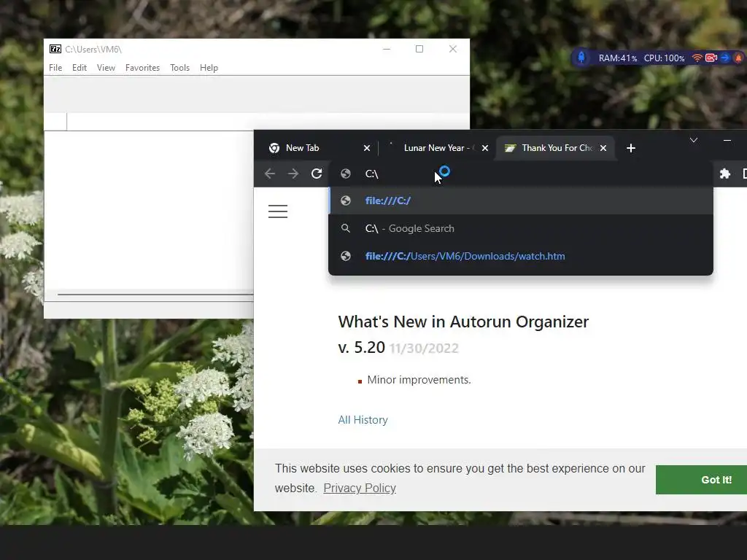Image resolution: width=747 pixels, height=560 pixels.
Task: Choose the C:\ - Google Search suggestion
Action: coord(521,228)
